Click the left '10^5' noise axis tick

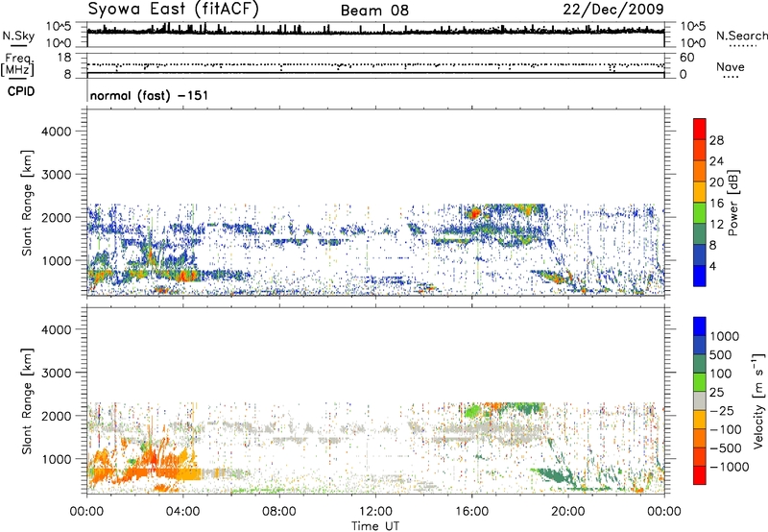(59, 26)
